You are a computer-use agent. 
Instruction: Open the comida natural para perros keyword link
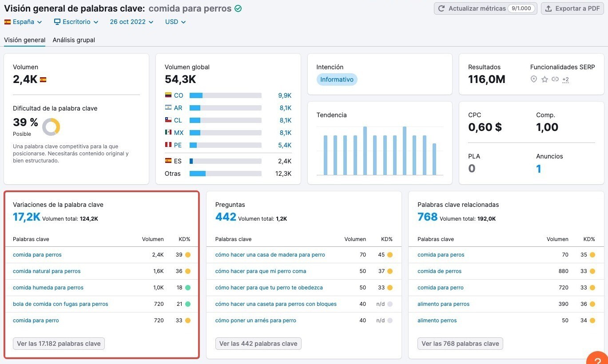[x=47, y=271]
